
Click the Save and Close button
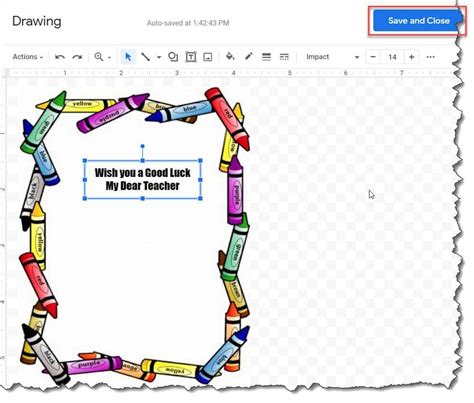[417, 21]
